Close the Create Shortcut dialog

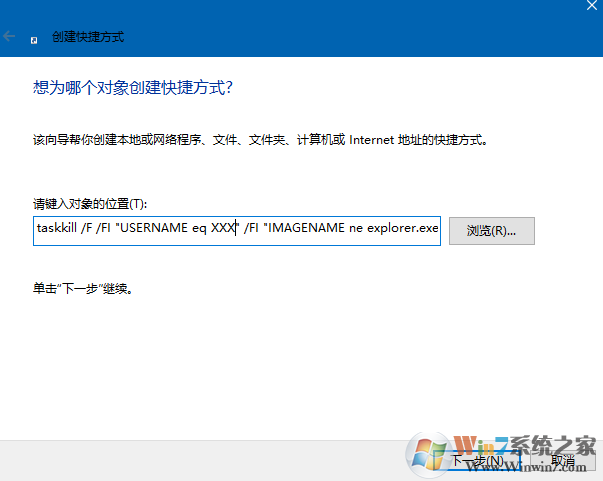592,5
